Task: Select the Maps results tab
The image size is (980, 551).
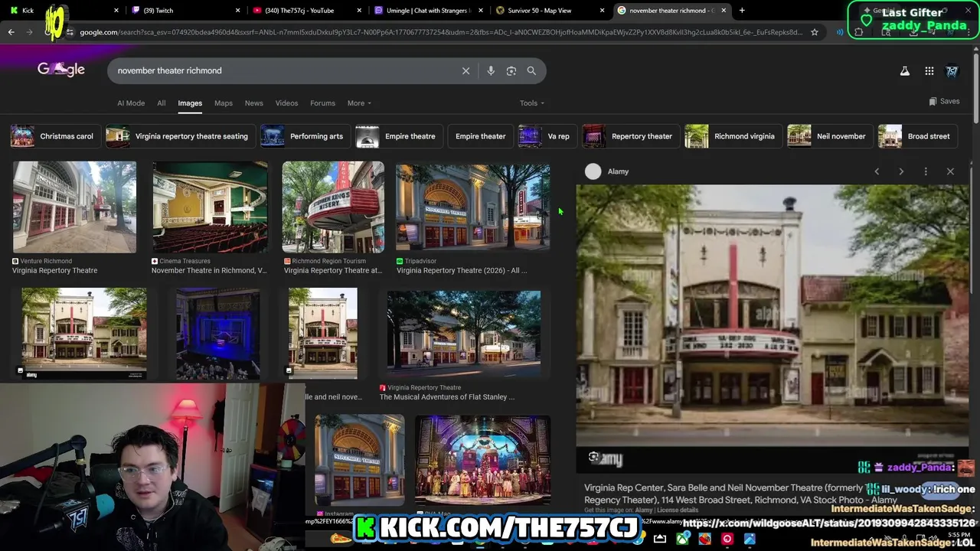Action: 224,103
